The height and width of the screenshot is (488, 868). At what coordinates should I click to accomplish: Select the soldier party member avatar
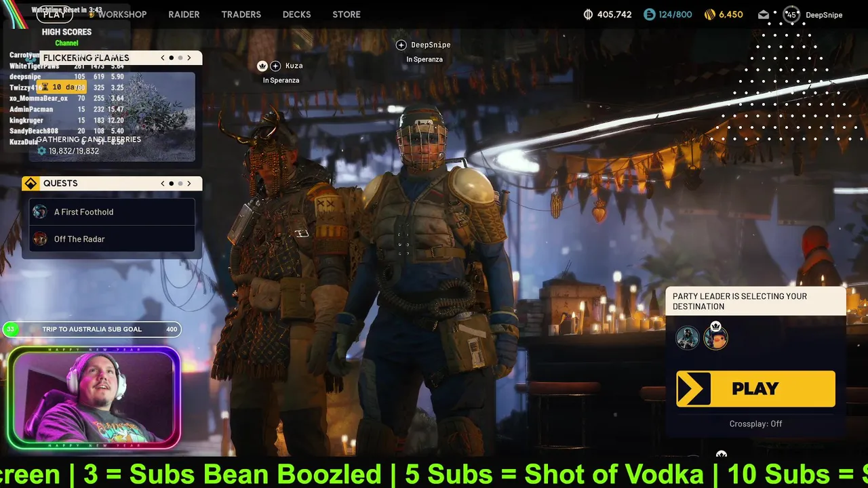[687, 337]
